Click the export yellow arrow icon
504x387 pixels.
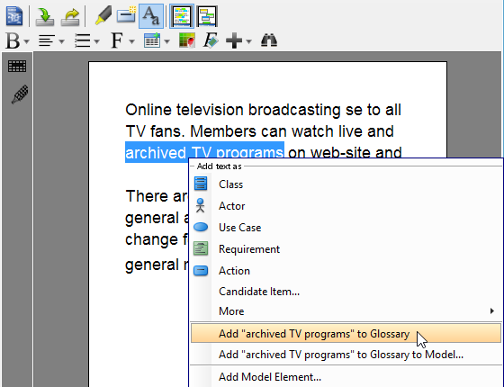70,17
